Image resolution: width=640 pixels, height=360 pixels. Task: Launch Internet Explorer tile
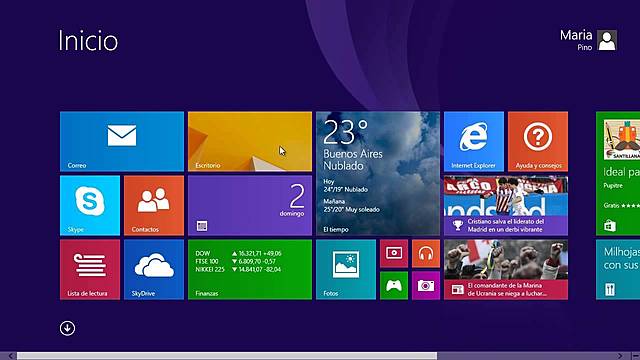pyautogui.click(x=474, y=141)
